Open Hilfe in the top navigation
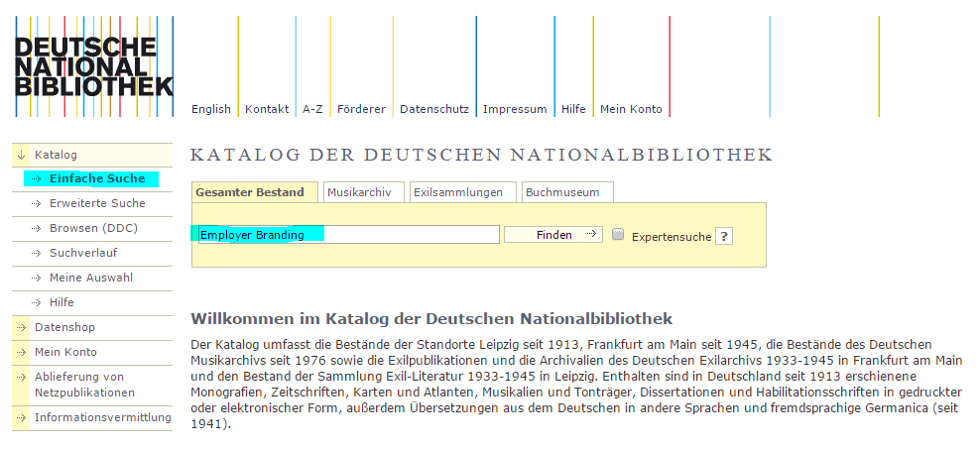 [x=573, y=109]
